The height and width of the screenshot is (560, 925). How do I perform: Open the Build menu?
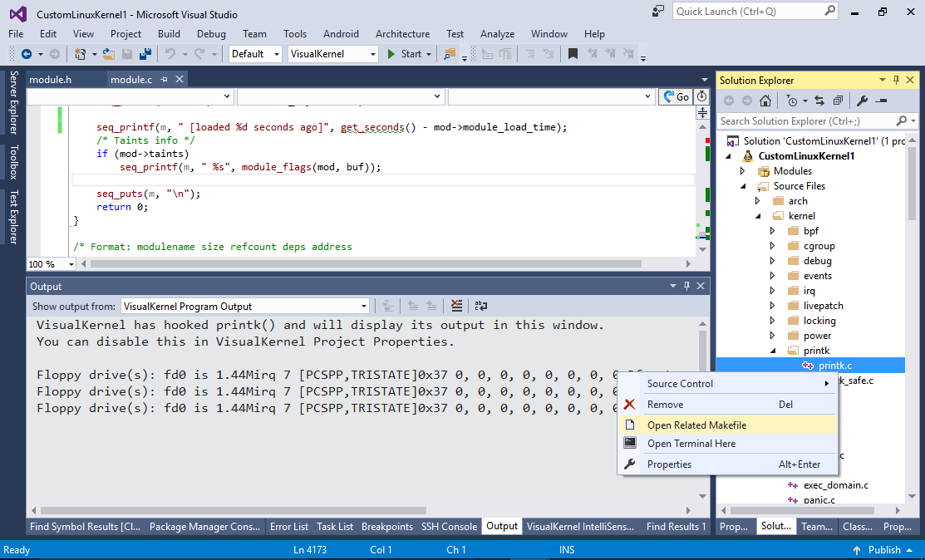pos(169,34)
